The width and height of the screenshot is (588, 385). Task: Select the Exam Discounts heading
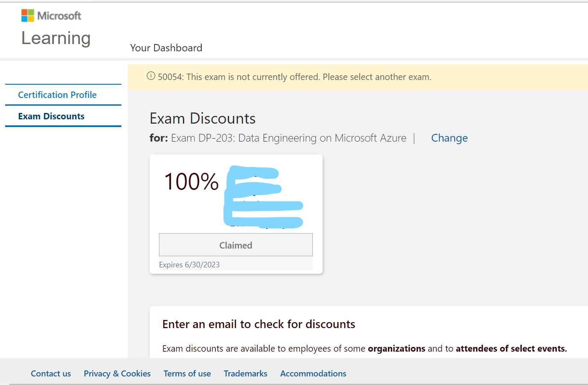(203, 118)
